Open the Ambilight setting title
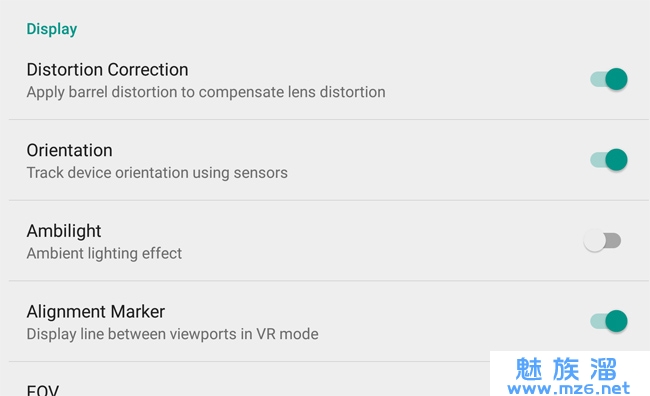This screenshot has height=396, width=650. click(x=64, y=231)
